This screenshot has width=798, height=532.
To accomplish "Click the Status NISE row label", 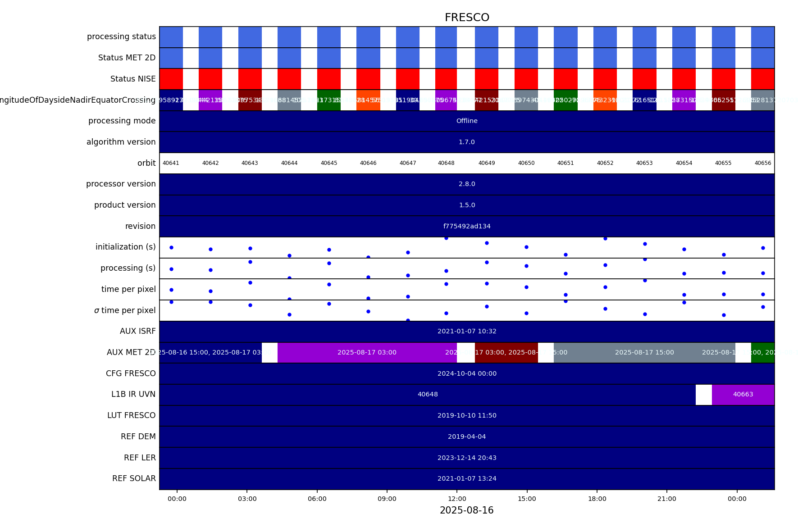I will [133, 79].
